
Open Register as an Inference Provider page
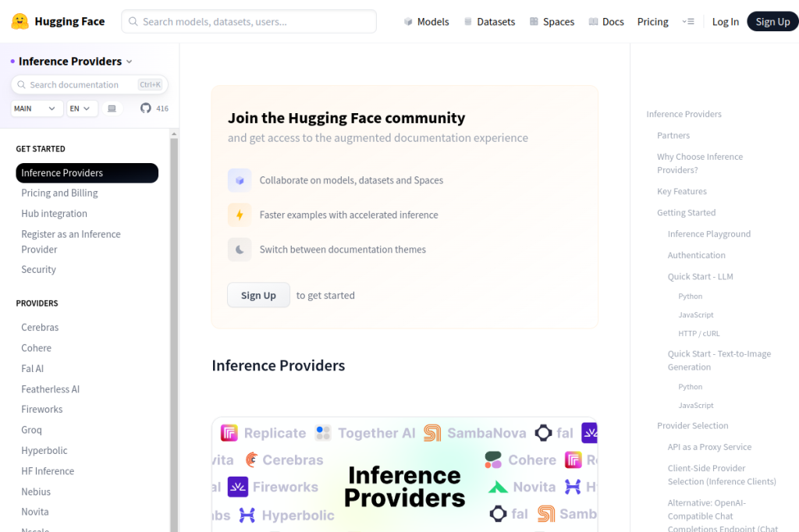click(x=71, y=242)
